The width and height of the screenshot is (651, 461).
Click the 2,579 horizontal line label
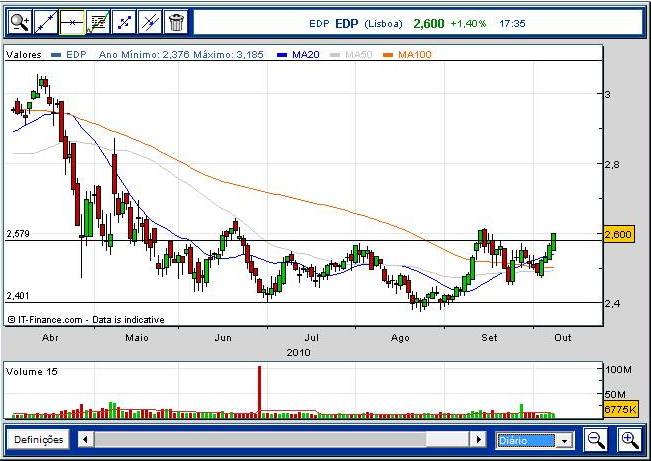(18, 233)
